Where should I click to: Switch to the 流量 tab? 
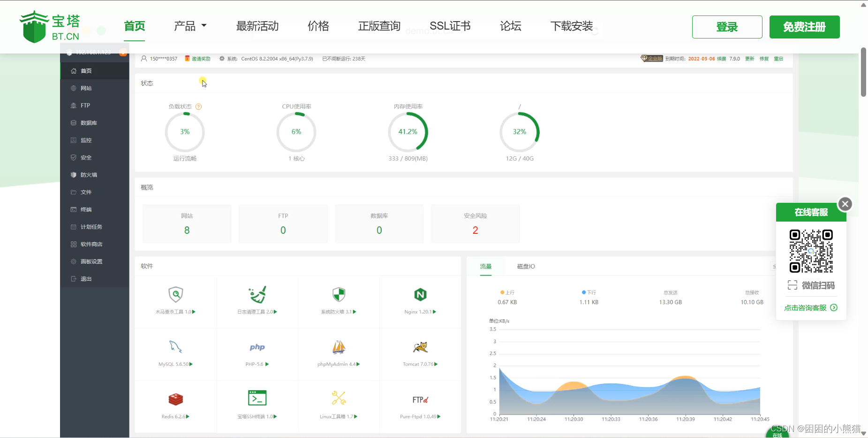click(x=486, y=266)
